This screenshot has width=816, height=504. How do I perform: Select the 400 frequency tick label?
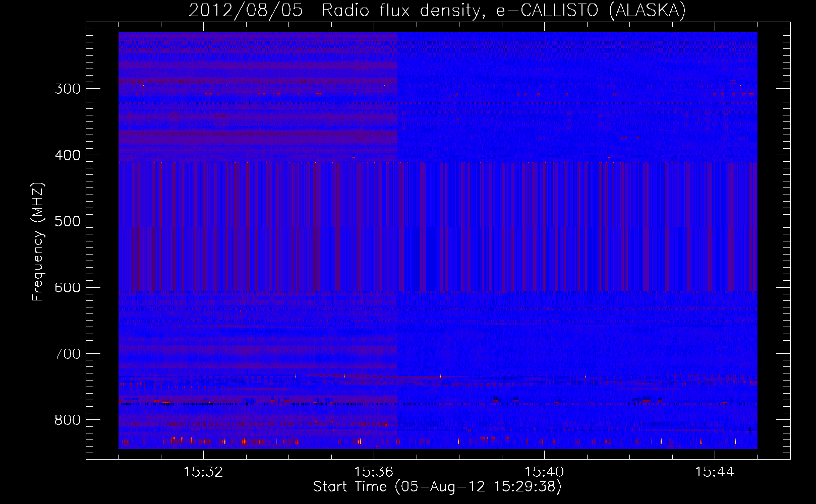pos(68,155)
